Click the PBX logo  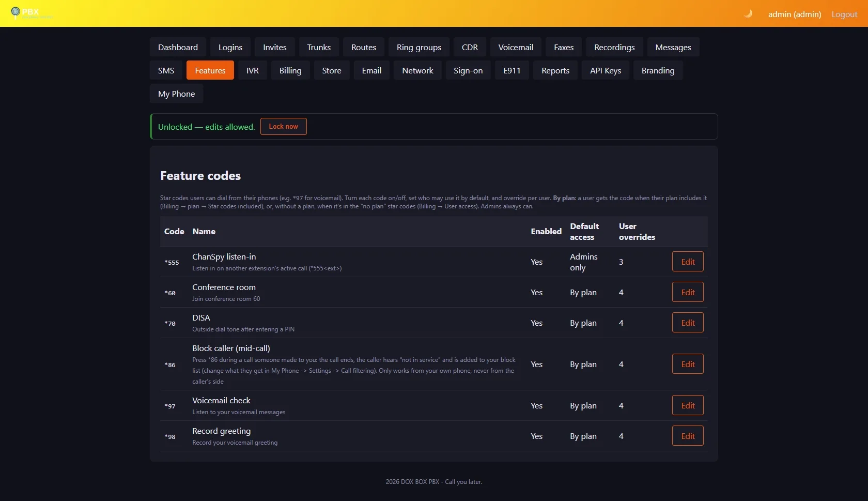[31, 13]
